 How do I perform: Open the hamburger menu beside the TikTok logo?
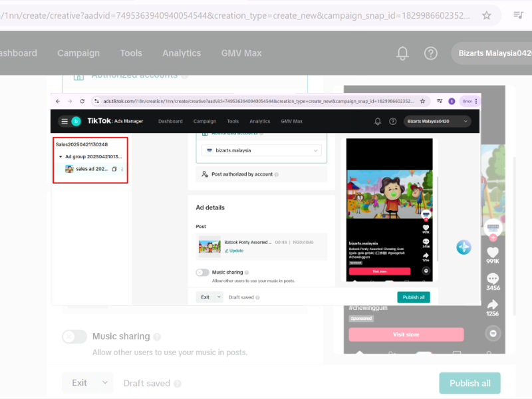point(64,121)
